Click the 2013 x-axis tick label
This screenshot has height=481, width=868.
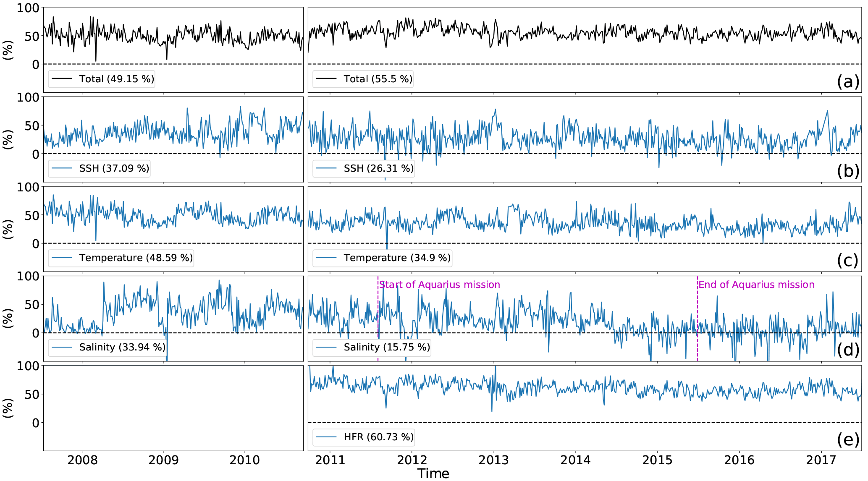pos(493,460)
